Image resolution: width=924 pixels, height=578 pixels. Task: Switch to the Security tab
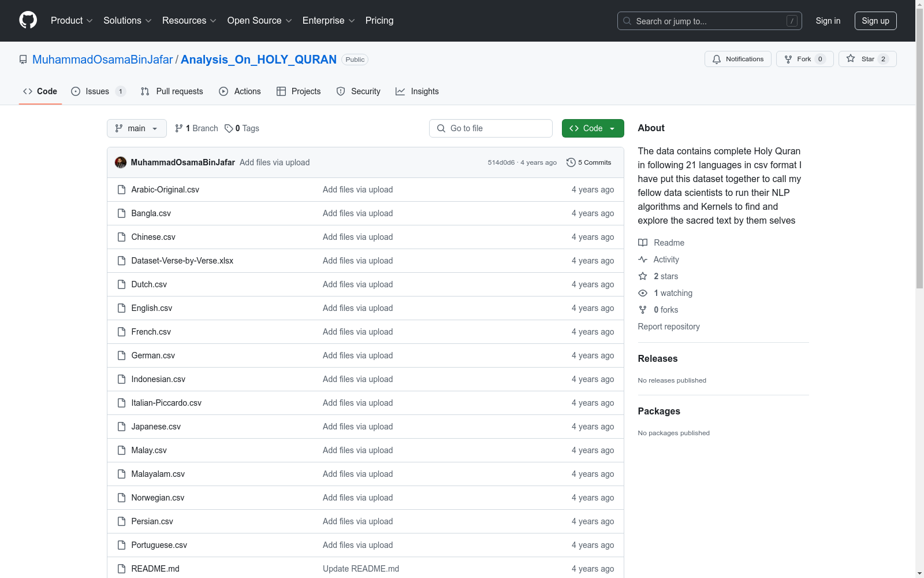click(358, 91)
